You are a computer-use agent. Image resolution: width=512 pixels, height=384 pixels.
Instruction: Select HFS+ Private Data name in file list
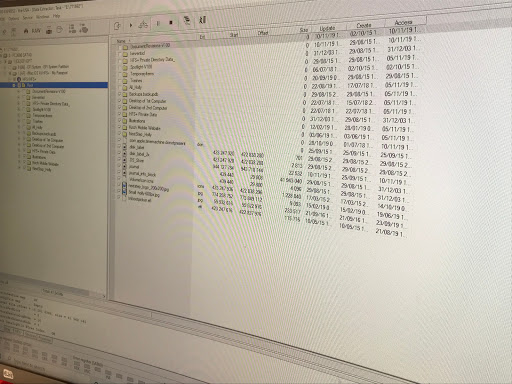(x=143, y=114)
